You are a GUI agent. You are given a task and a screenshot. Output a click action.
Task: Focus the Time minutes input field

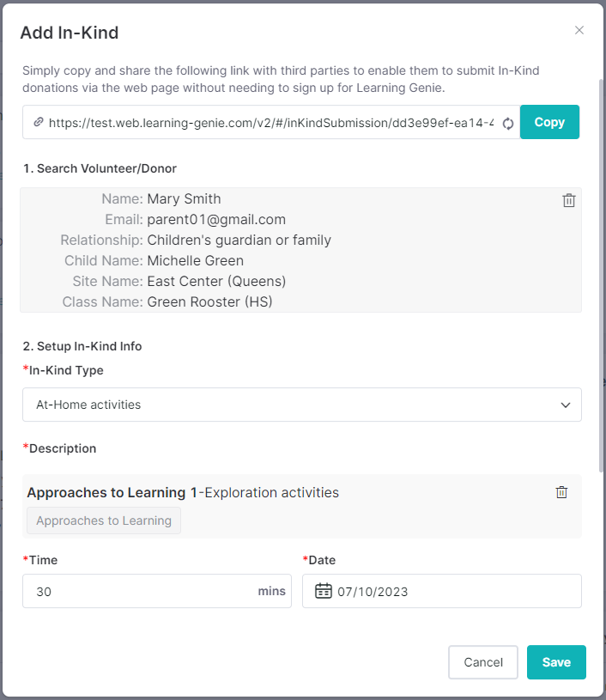point(157,591)
